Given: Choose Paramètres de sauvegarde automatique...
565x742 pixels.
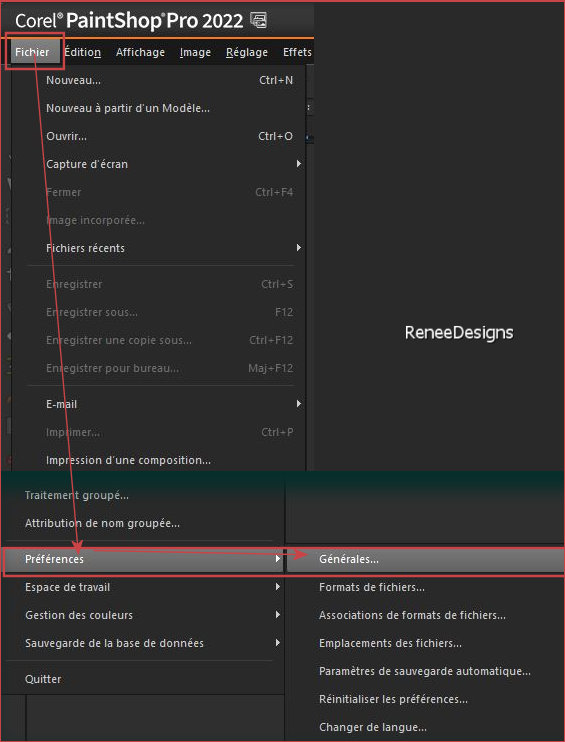Looking at the screenshot, I should (424, 671).
